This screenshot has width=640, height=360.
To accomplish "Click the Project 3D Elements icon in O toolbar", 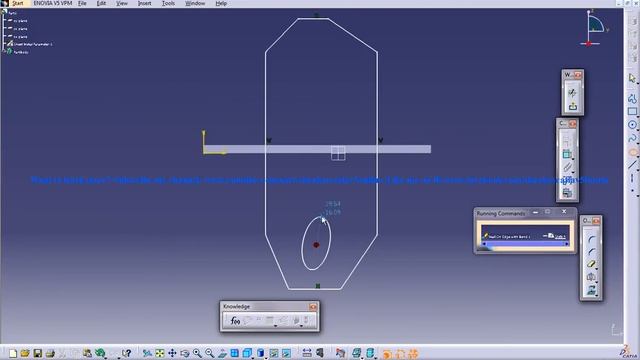I will [591, 290].
